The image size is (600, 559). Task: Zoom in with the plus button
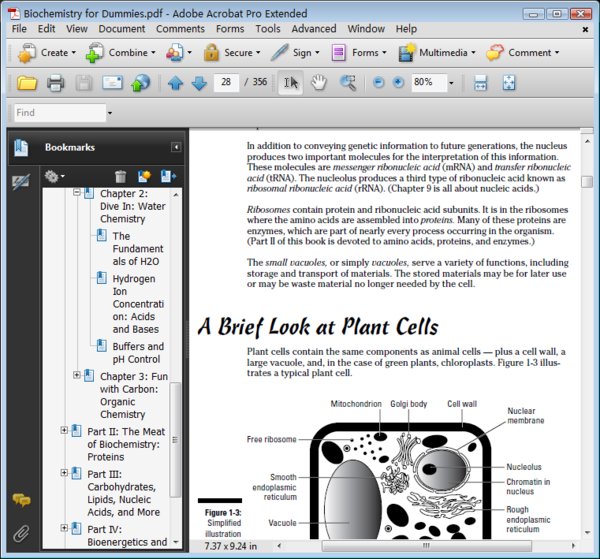398,83
